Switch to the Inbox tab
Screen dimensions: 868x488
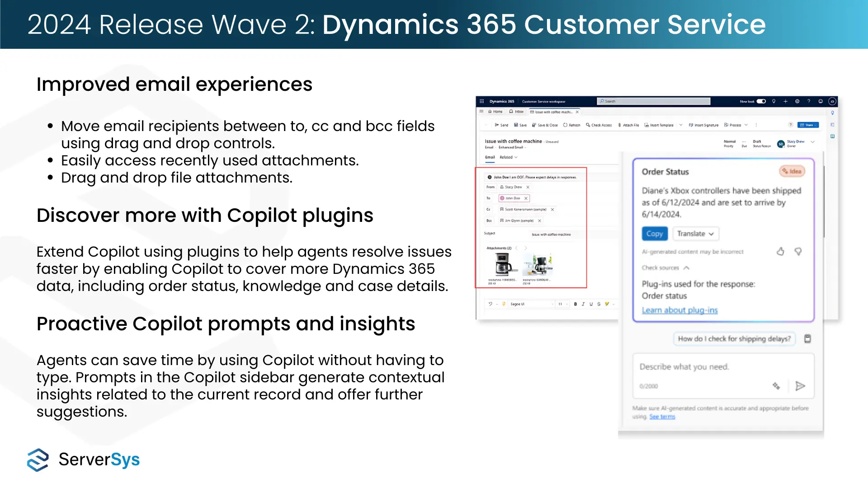tap(516, 112)
